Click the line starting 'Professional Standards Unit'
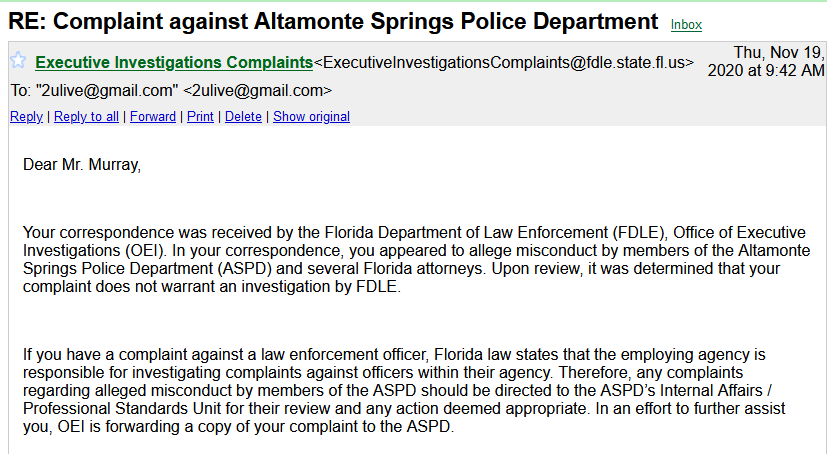827x454 pixels. (404, 408)
